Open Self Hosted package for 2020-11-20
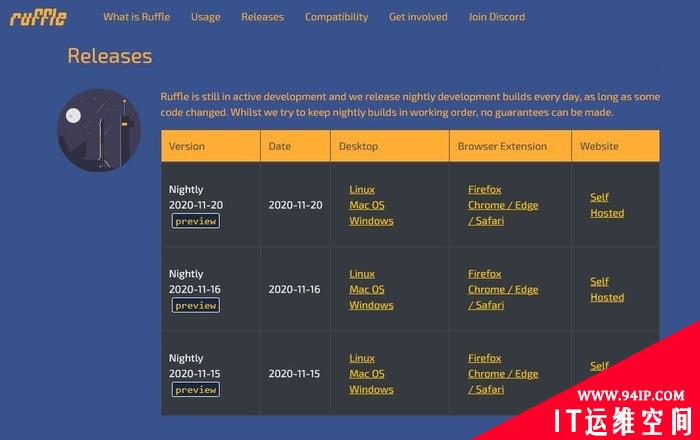The height and width of the screenshot is (440, 700). [x=607, y=205]
